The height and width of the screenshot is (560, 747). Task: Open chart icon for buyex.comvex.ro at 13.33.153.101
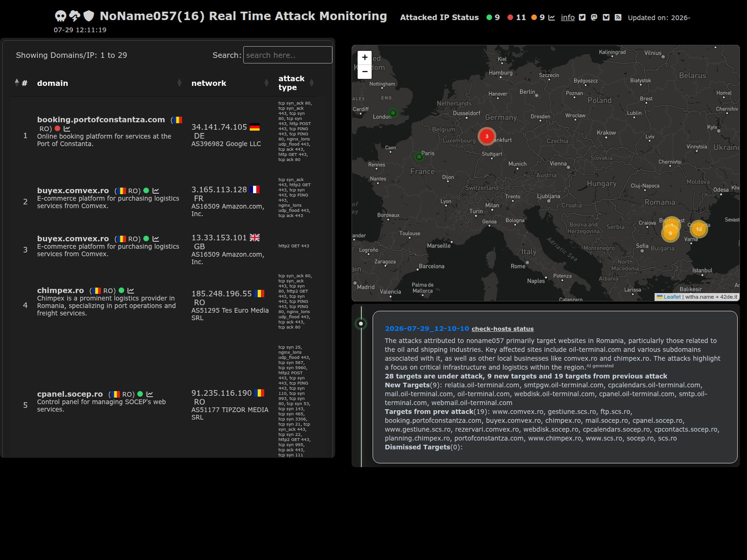[155, 239]
